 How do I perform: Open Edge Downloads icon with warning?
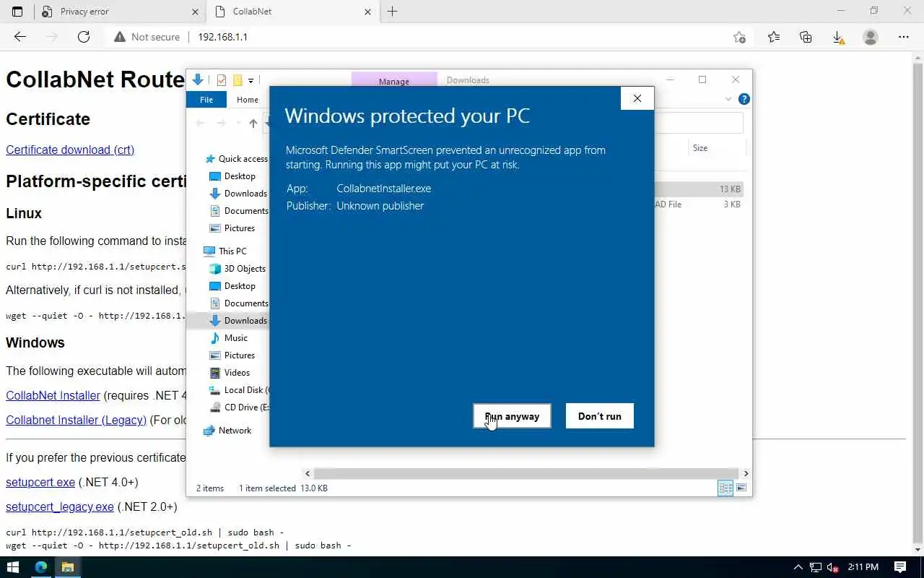pyautogui.click(x=838, y=37)
